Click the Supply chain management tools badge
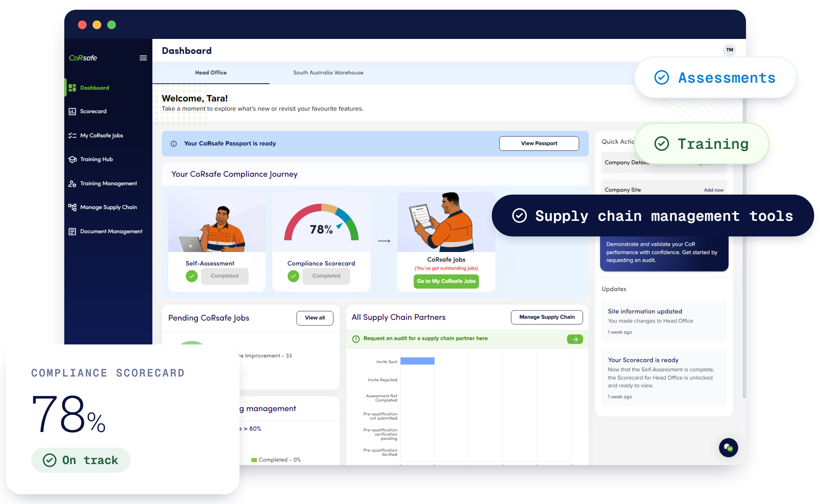Screen dimensions: 820x504 (x=652, y=216)
